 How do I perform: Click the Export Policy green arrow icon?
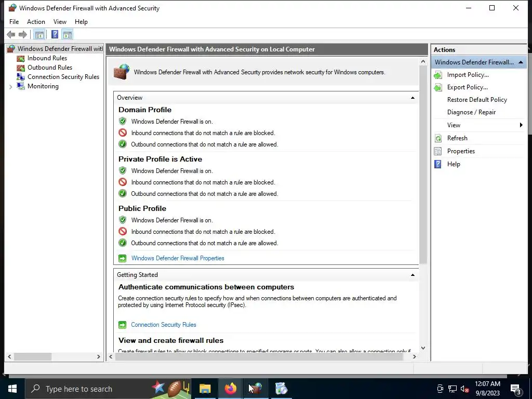[438, 87]
